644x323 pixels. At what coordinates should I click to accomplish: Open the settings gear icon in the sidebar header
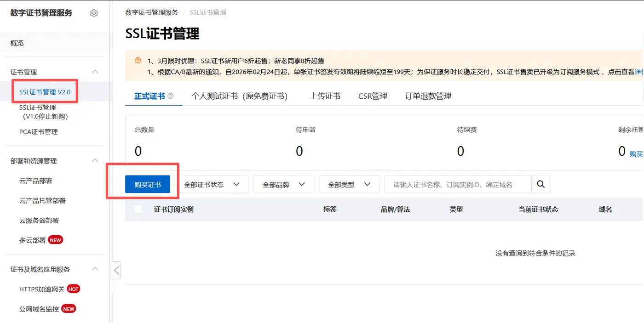coord(94,13)
